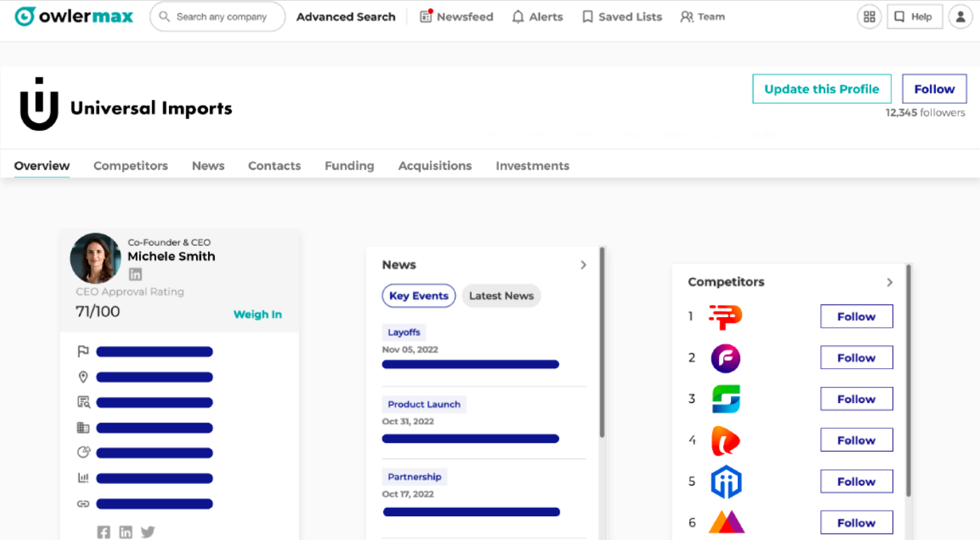Follow competitor number 6
980x540 pixels.
(856, 523)
